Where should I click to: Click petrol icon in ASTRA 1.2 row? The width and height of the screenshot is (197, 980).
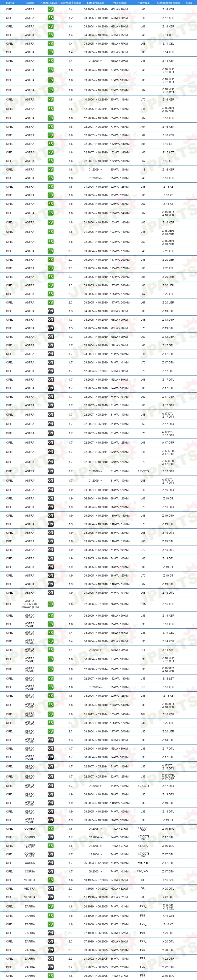pyautogui.click(x=50, y=18)
